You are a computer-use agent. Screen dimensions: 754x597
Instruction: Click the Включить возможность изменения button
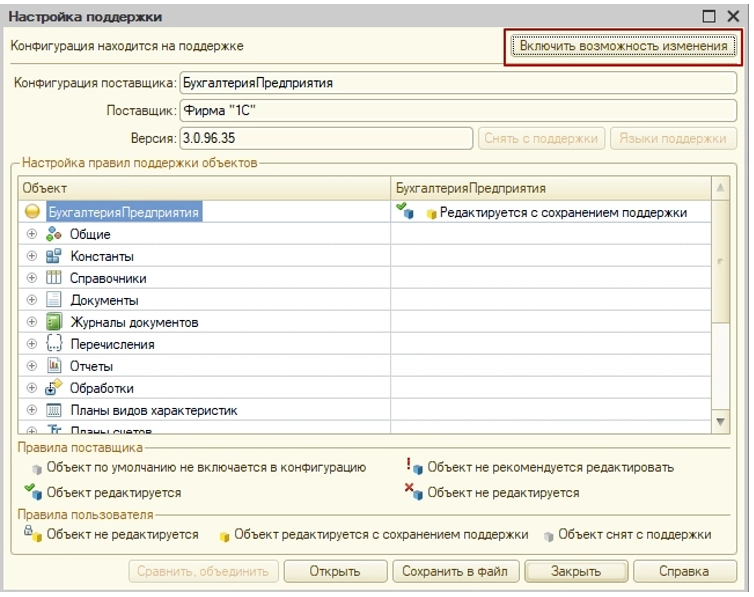point(623,46)
